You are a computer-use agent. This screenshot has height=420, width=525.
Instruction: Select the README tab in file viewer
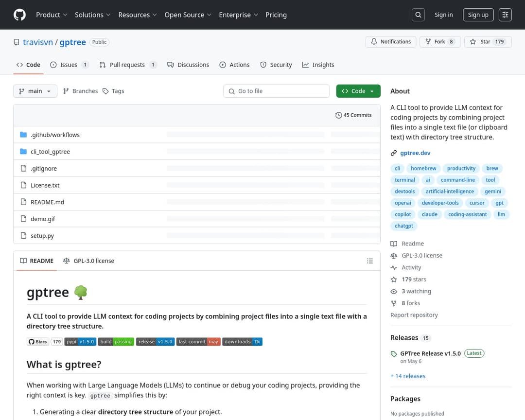[37, 261]
